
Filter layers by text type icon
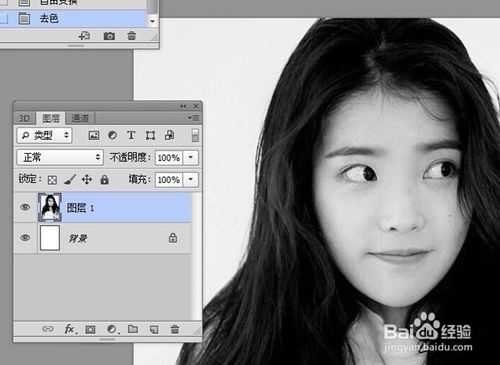(131, 135)
